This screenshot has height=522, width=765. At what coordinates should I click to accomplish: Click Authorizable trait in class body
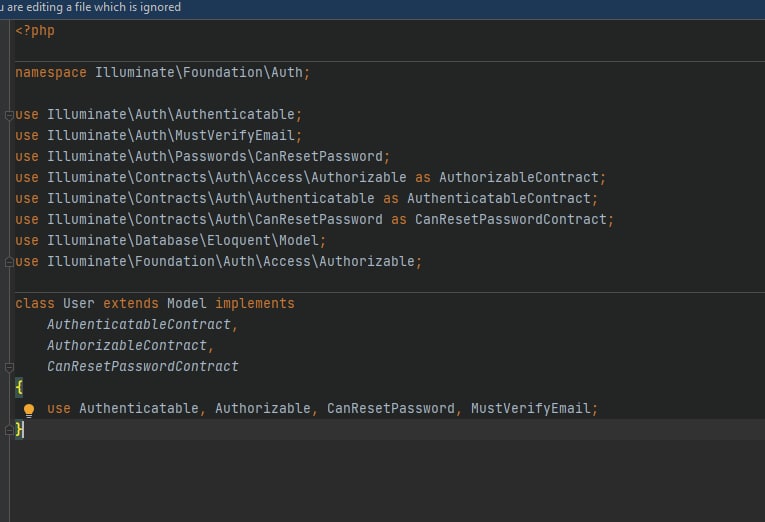pos(262,408)
